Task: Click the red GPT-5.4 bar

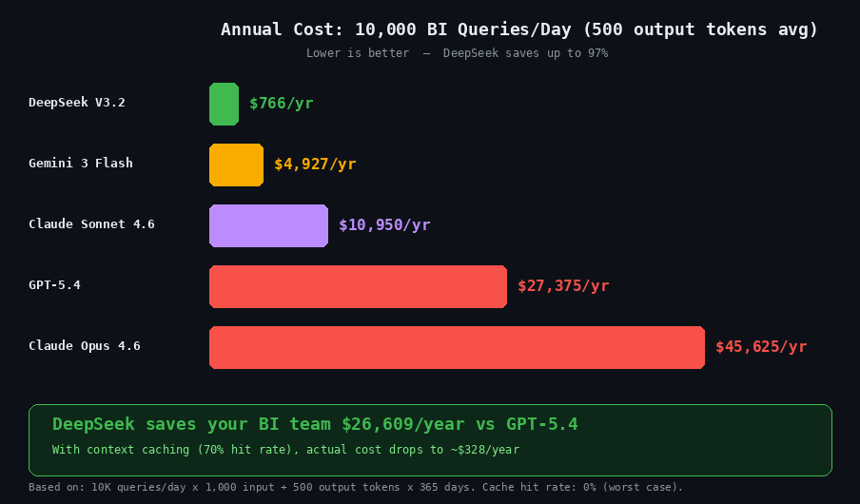Action: (x=358, y=287)
